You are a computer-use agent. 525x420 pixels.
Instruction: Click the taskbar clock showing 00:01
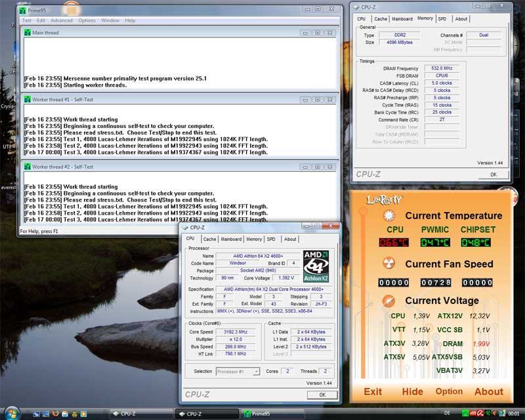pos(513,414)
